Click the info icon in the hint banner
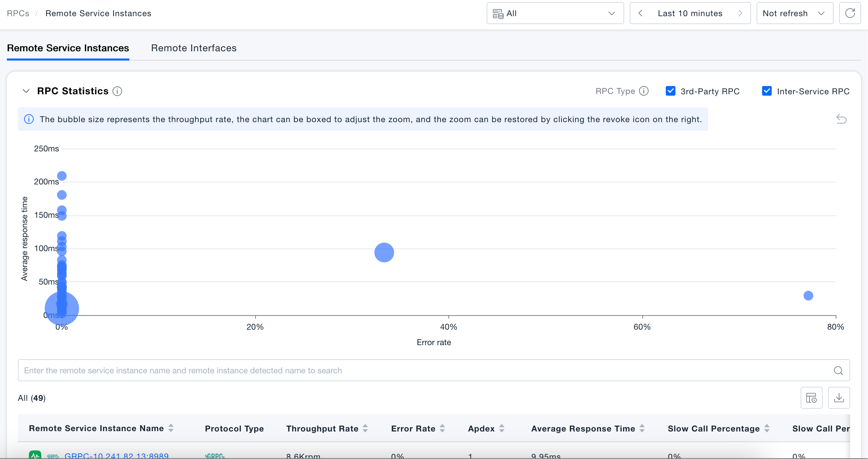 tap(29, 119)
